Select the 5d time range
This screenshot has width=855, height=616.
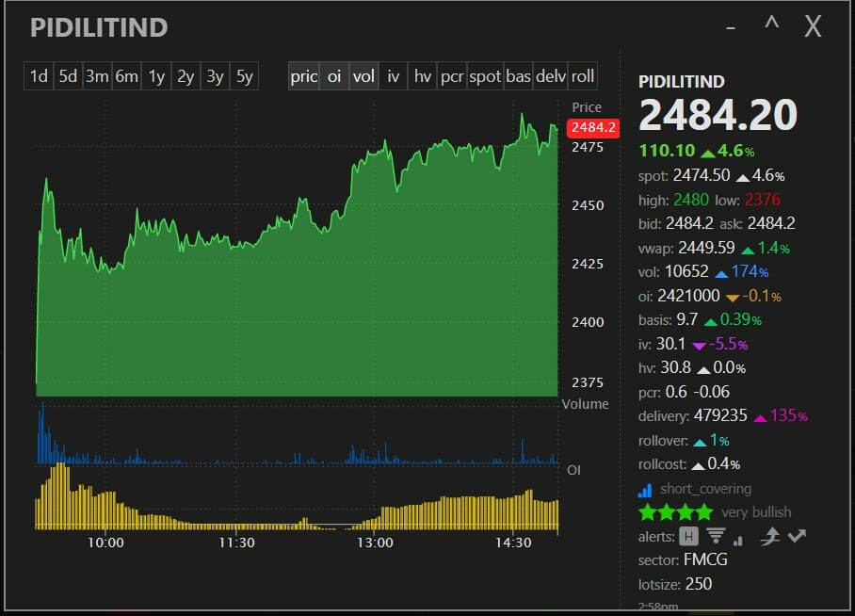pyautogui.click(x=68, y=76)
